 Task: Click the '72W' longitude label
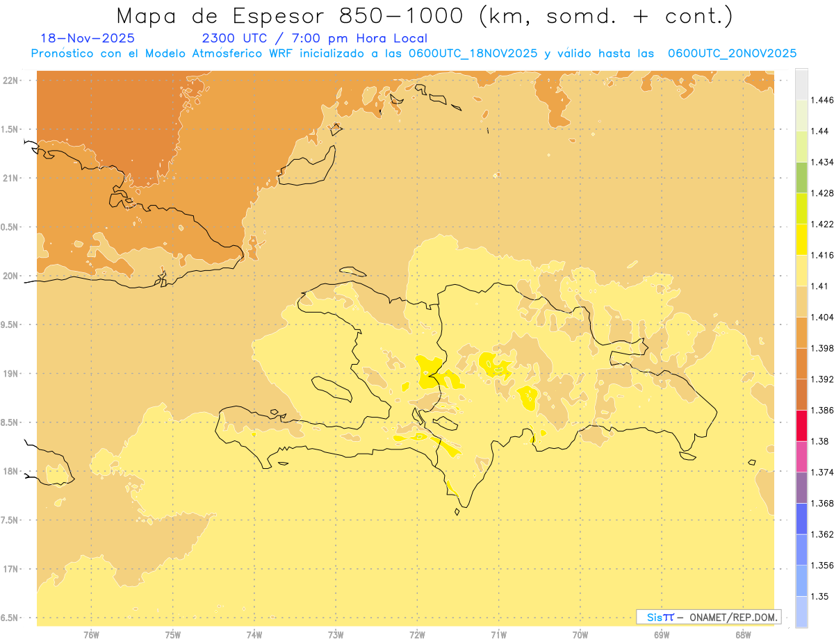(417, 635)
